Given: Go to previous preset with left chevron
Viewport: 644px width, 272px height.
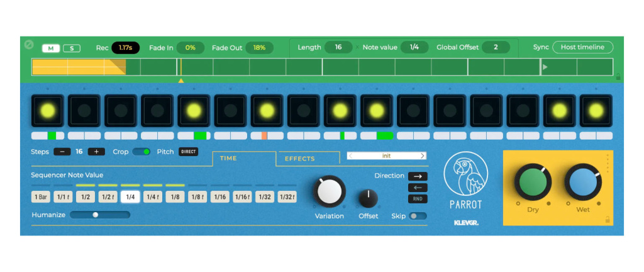Looking at the screenshot, I should point(351,156).
